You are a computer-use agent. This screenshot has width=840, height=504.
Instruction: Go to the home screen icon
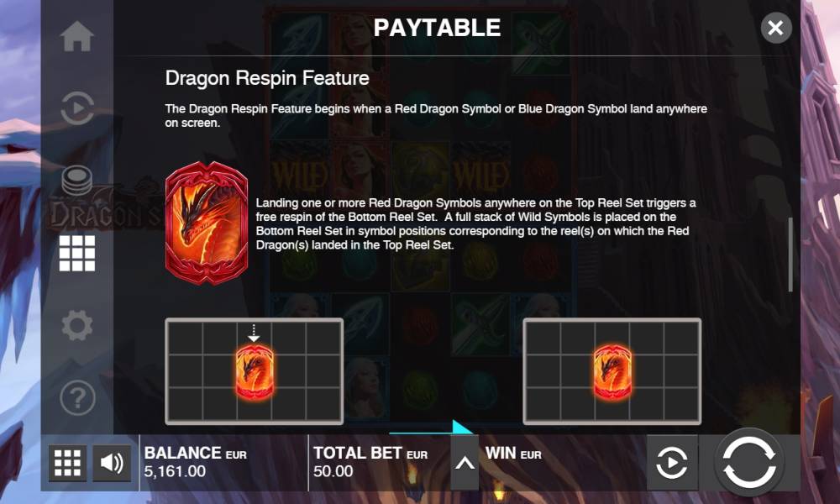(77, 36)
